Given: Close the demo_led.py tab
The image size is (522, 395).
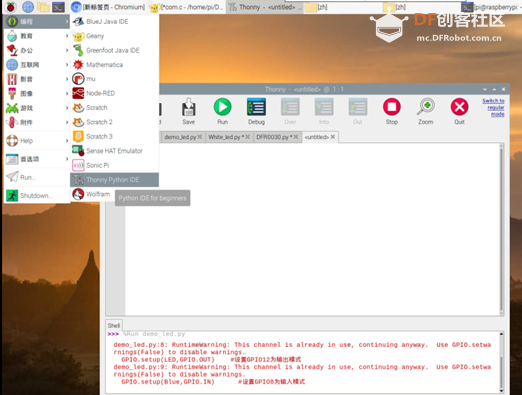Looking at the screenshot, I should pyautogui.click(x=200, y=137).
